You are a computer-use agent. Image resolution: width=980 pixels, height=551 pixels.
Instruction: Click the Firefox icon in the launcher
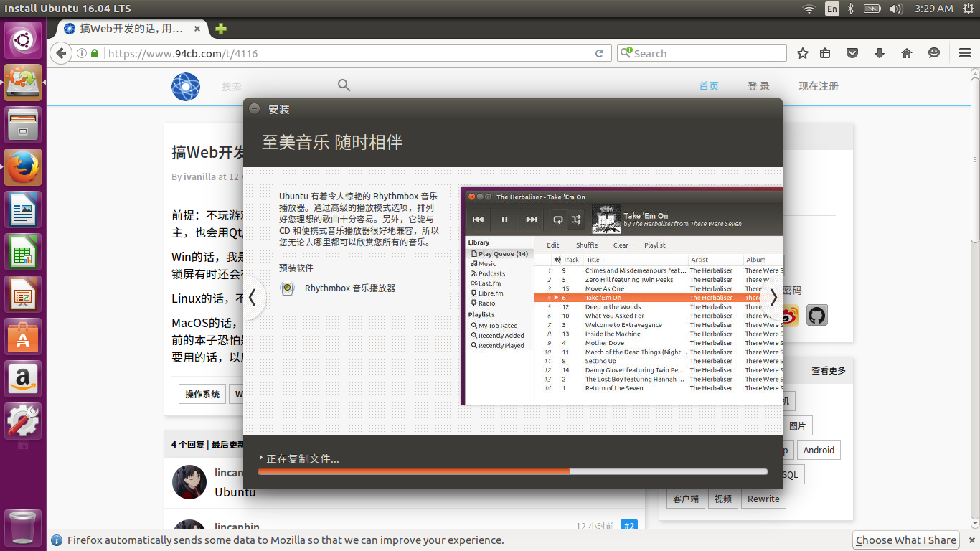click(x=24, y=167)
